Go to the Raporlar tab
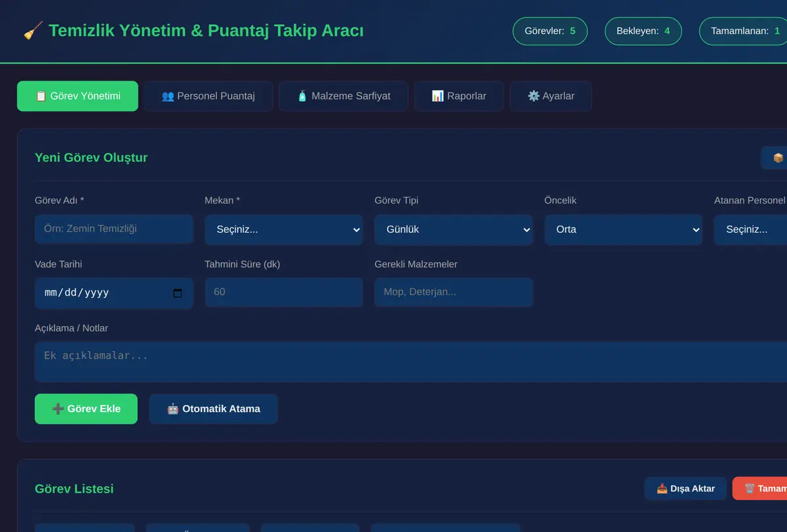The image size is (787, 532). coord(459,96)
